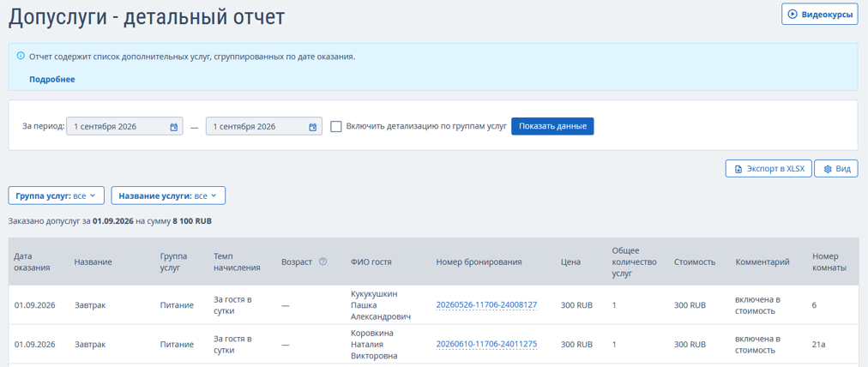The height and width of the screenshot is (367, 868).
Task: Click the Номер бронирования column header
Action: [x=479, y=262]
